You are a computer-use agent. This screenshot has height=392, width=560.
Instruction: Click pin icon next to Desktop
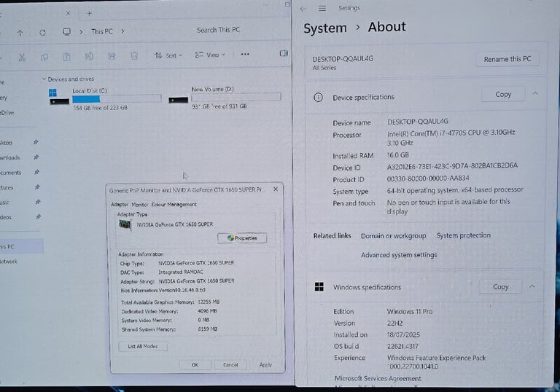coord(36,142)
